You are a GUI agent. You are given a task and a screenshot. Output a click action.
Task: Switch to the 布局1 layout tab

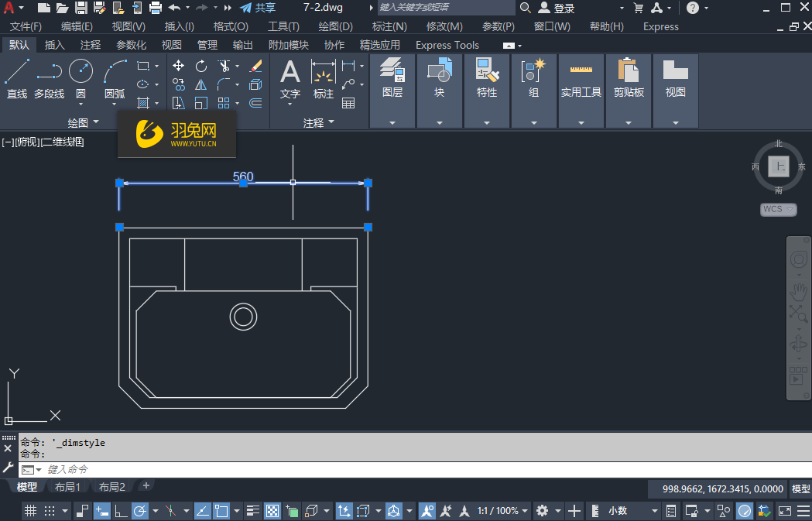pos(67,487)
